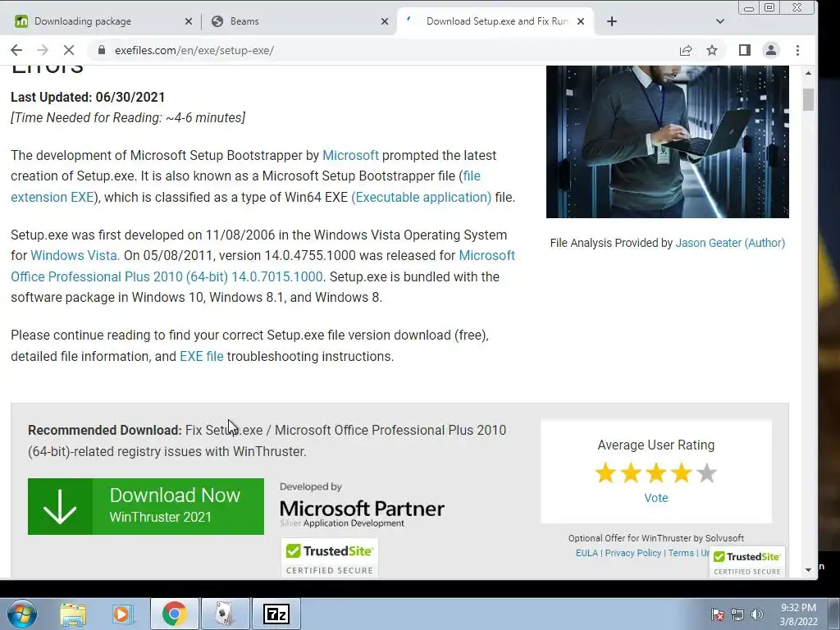Select the Download Setup.exe tab
Image resolution: width=840 pixels, height=630 pixels.
495,21
